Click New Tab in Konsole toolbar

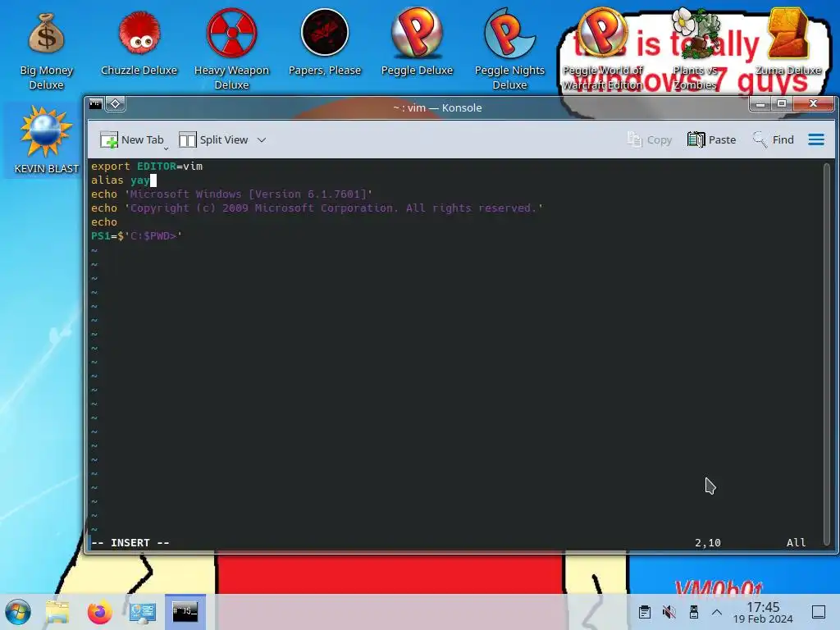coord(131,139)
